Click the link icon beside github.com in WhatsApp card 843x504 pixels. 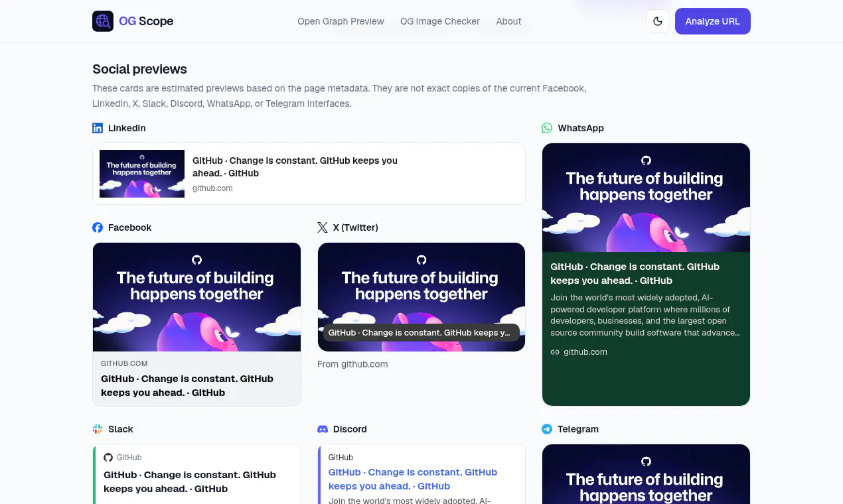click(x=555, y=352)
